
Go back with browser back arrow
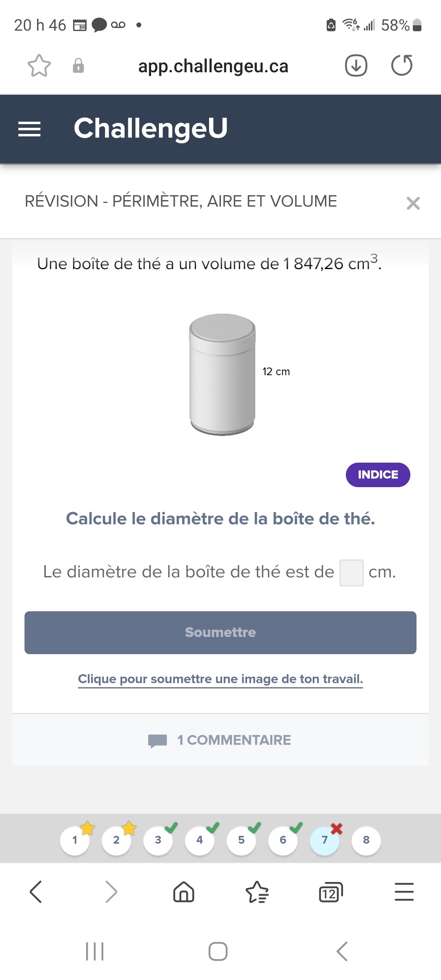[36, 892]
